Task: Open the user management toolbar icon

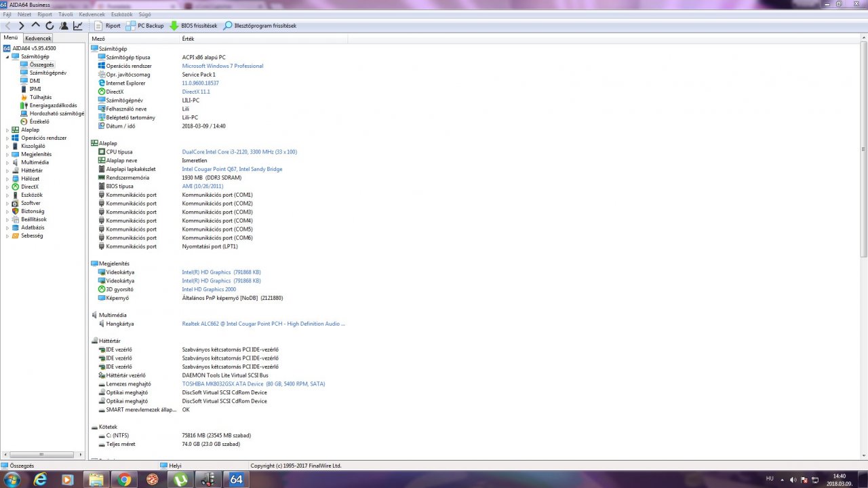Action: [64, 26]
